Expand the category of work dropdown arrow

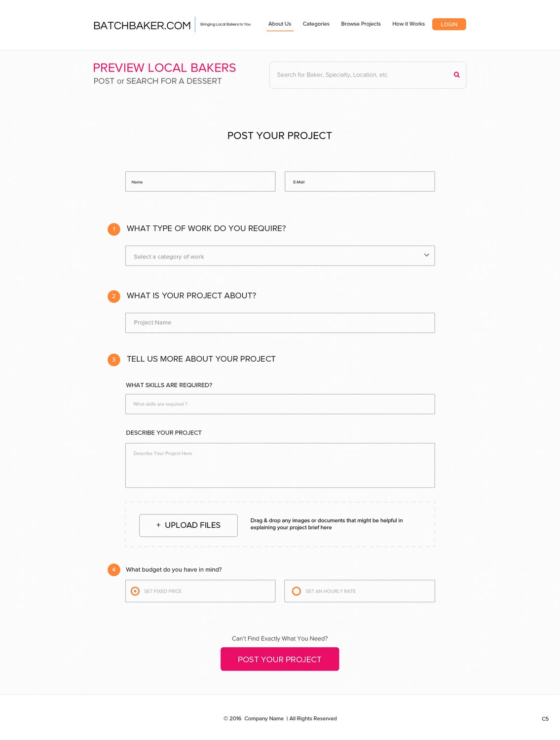tap(426, 255)
